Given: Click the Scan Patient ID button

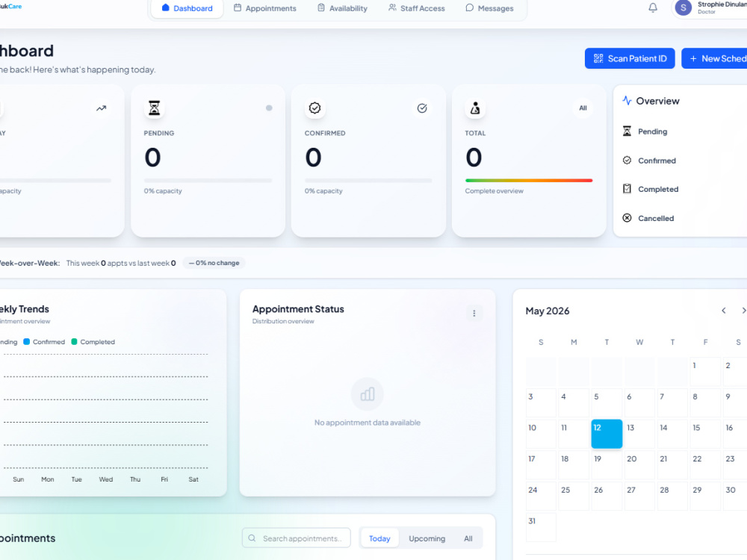Looking at the screenshot, I should point(629,58).
